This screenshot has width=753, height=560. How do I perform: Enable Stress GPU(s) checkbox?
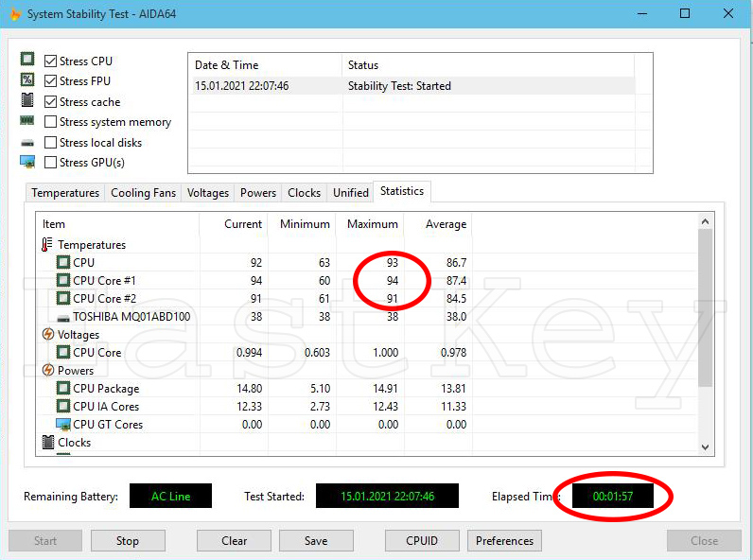pyautogui.click(x=50, y=163)
